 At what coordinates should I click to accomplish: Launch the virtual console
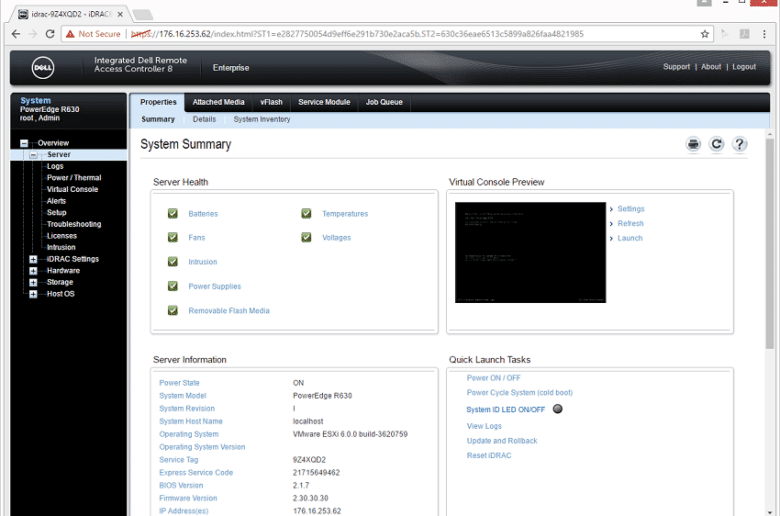tap(630, 238)
